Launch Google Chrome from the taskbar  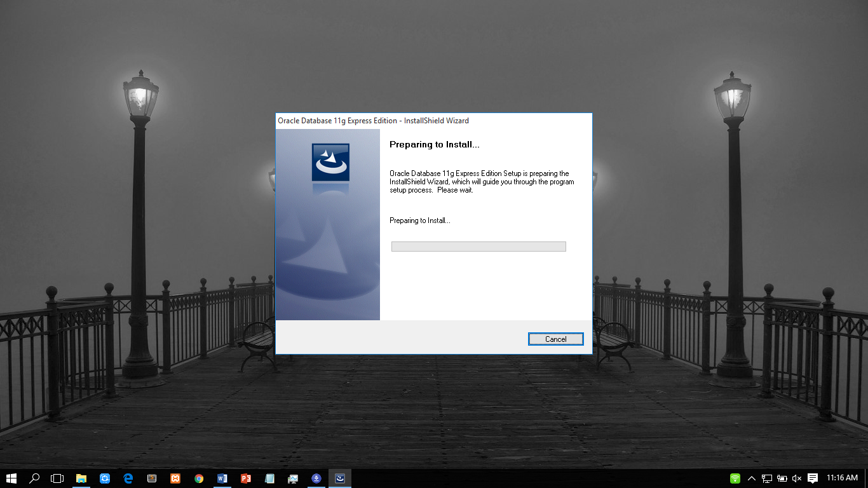tap(199, 478)
